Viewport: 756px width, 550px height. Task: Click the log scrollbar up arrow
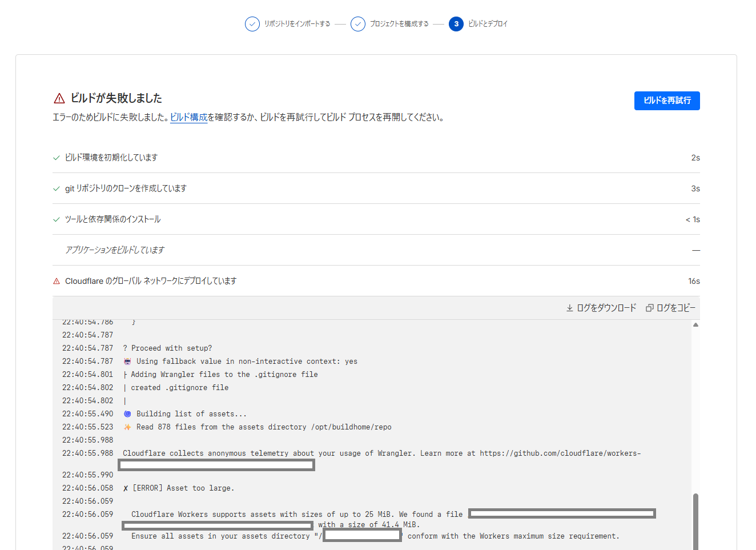point(695,324)
